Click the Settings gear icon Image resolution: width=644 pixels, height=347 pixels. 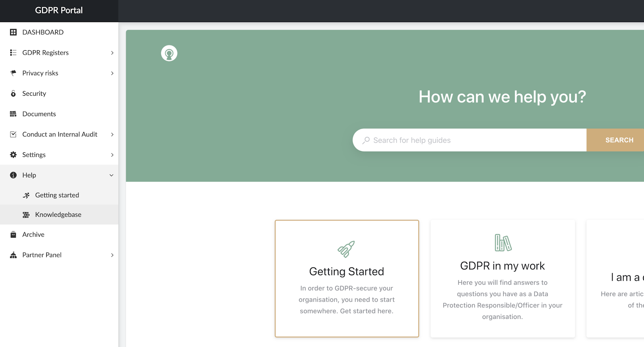[x=13, y=155]
